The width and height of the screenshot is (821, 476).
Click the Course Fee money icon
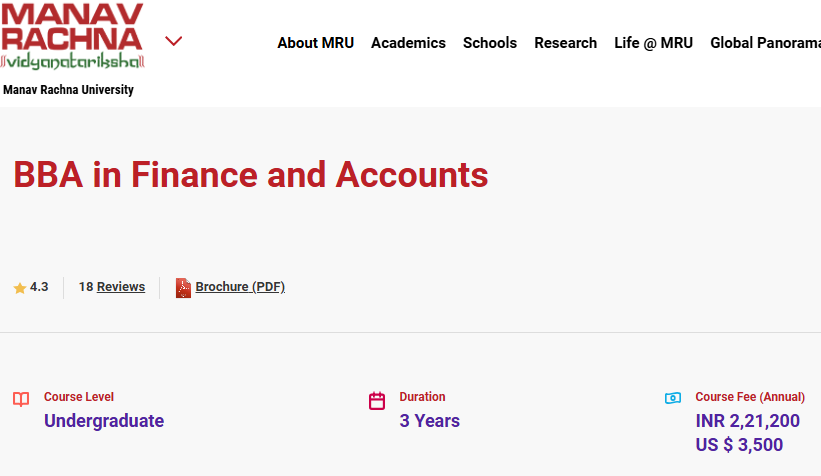(x=673, y=398)
